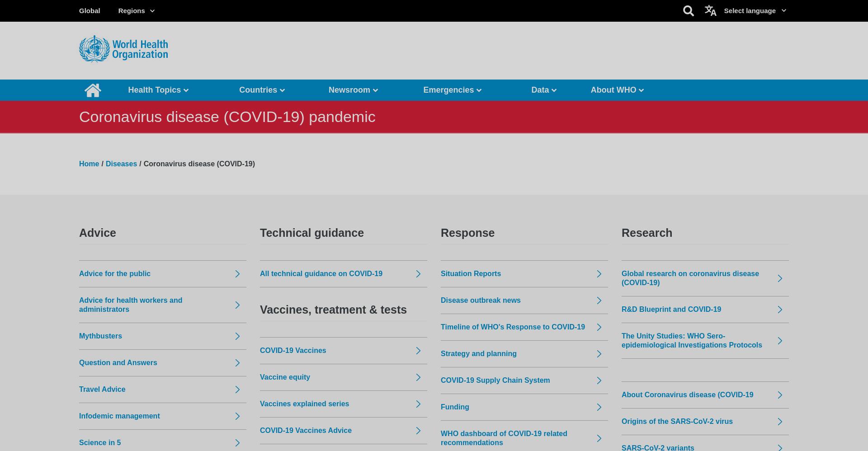Click the Advice section heading

[98, 233]
